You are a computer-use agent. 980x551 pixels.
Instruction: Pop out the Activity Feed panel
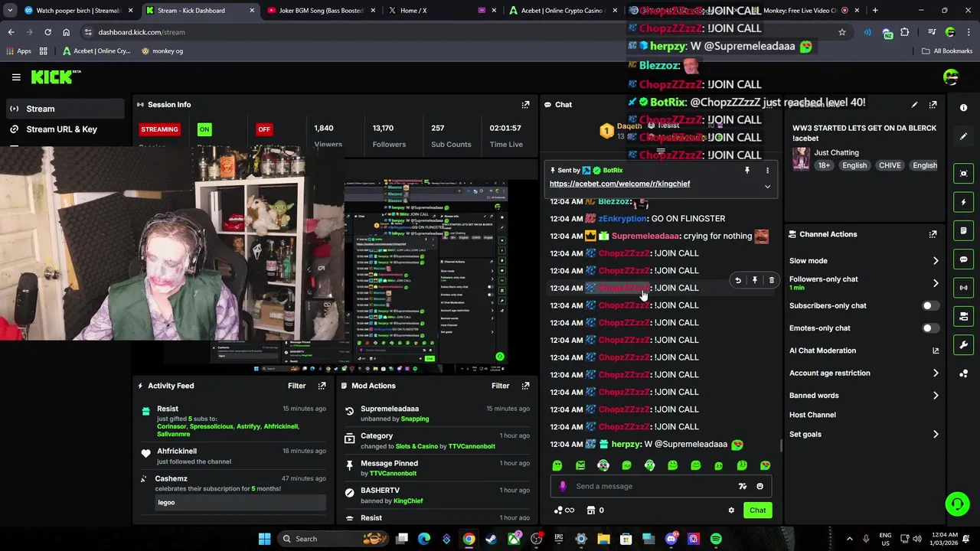(322, 386)
